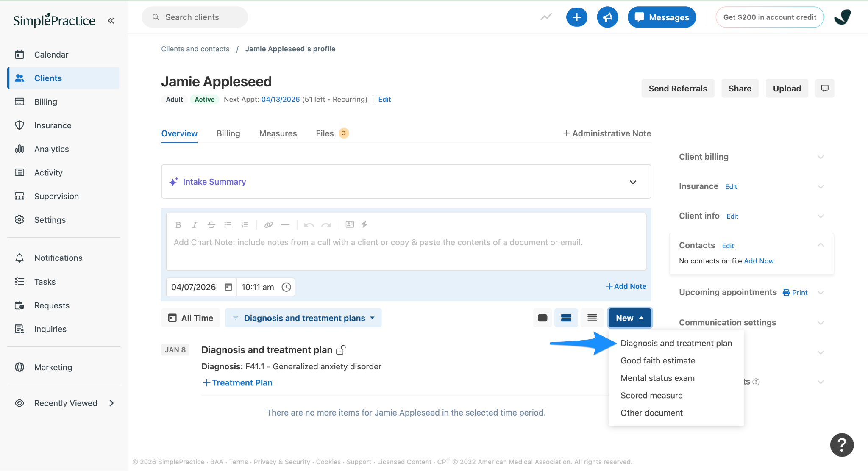Open the date picker calendar icon
This screenshot has height=471, width=868.
point(228,287)
